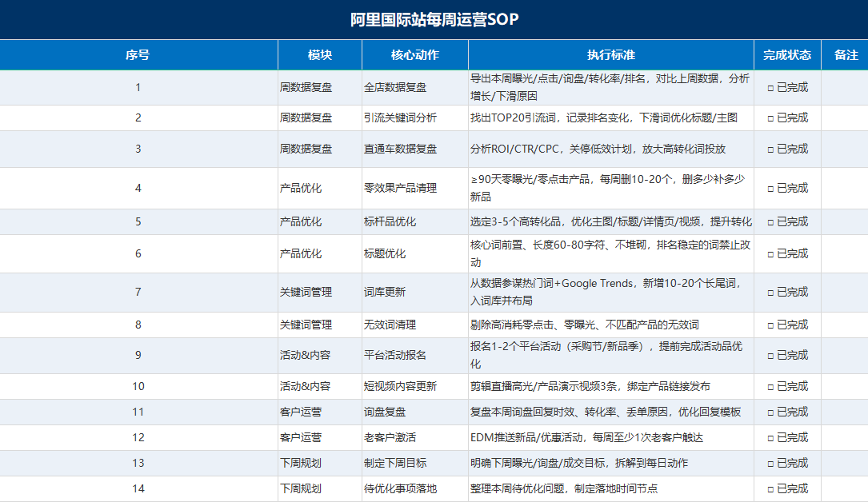Click the 执行标准 column header
868x502 pixels.
coord(611,54)
